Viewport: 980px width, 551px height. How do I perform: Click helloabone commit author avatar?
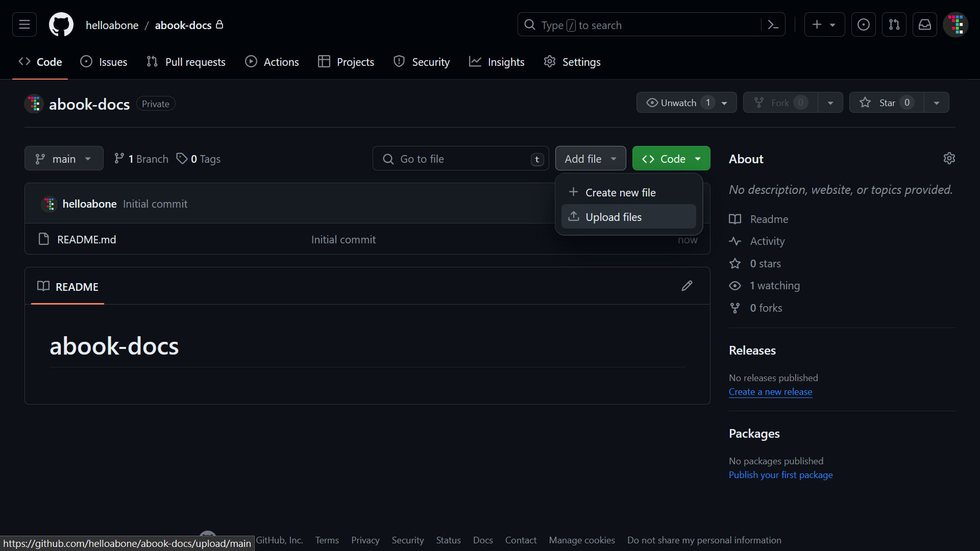49,204
